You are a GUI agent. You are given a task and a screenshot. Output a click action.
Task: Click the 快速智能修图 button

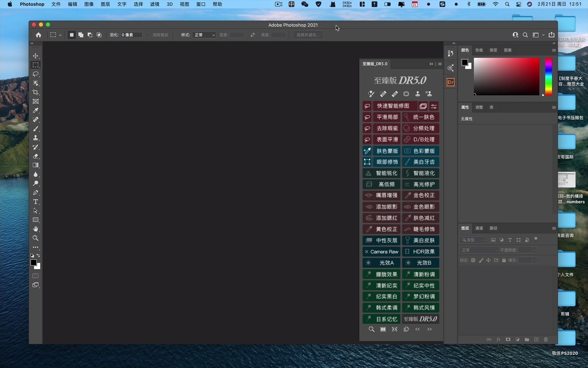(x=395, y=106)
